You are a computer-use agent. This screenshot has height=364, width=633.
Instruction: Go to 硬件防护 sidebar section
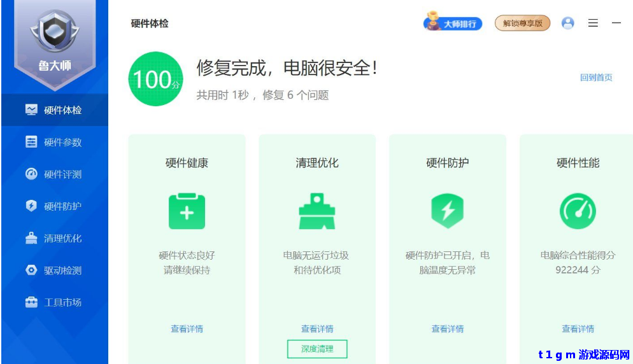[54, 206]
